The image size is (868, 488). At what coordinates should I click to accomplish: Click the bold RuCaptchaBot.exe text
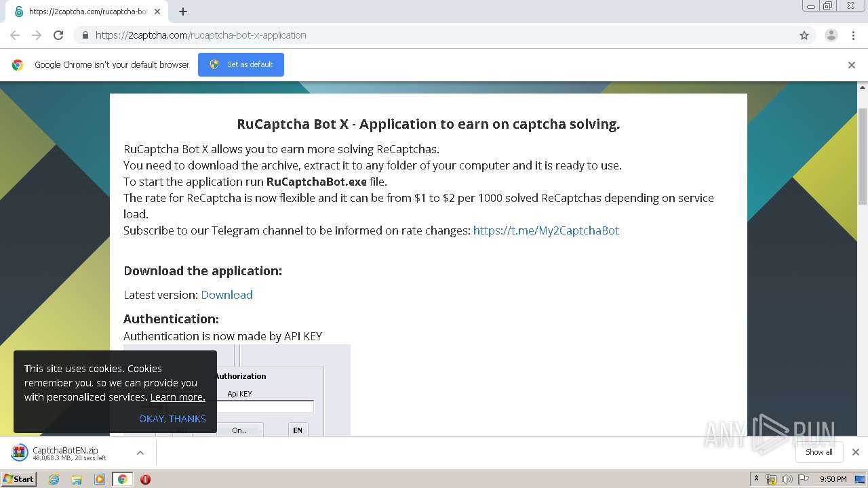click(x=317, y=182)
